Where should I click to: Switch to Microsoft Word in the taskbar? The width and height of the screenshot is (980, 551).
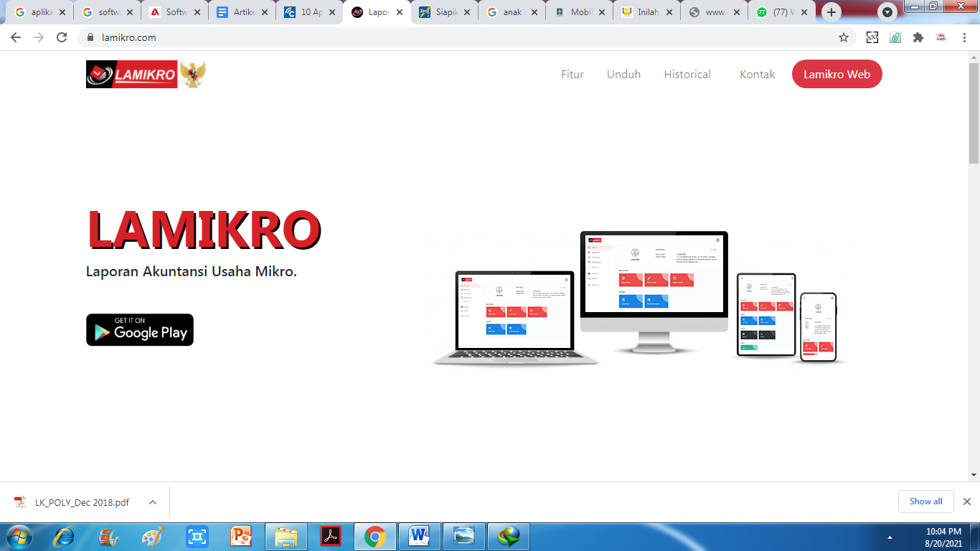pyautogui.click(x=420, y=536)
